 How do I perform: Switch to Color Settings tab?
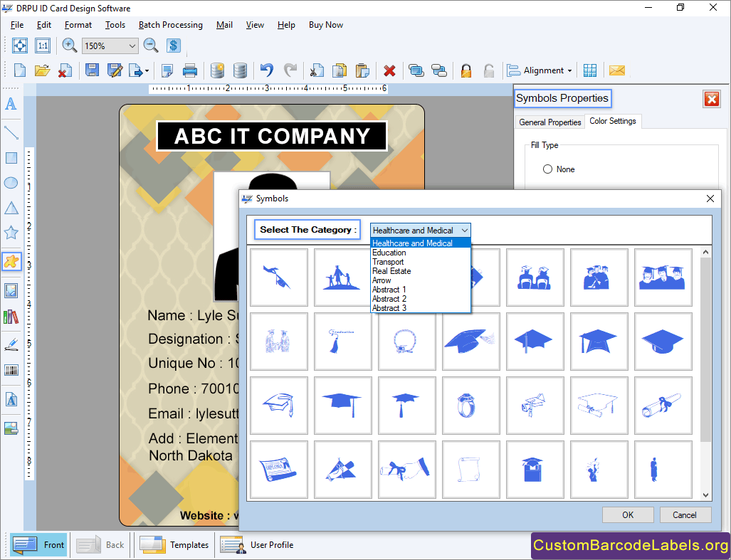tap(613, 121)
